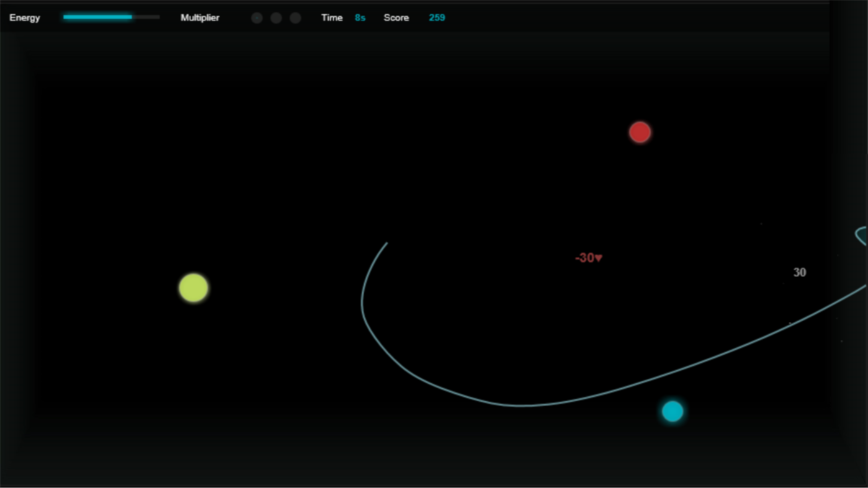The width and height of the screenshot is (868, 488).
Task: Click the red downward arrow beside -30
Action: tap(598, 258)
